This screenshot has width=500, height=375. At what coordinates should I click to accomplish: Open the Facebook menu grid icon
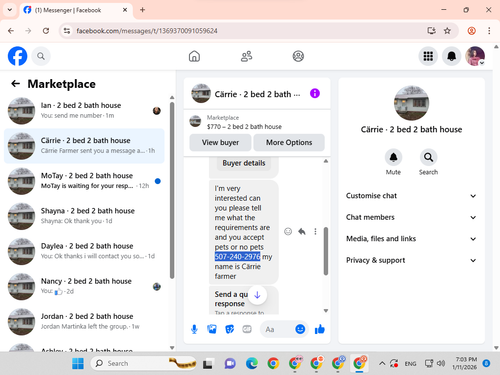tap(428, 56)
